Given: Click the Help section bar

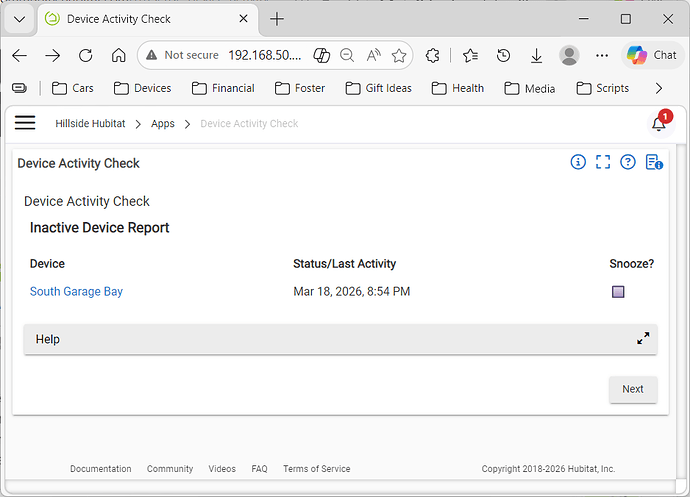Looking at the screenshot, I should tap(341, 339).
